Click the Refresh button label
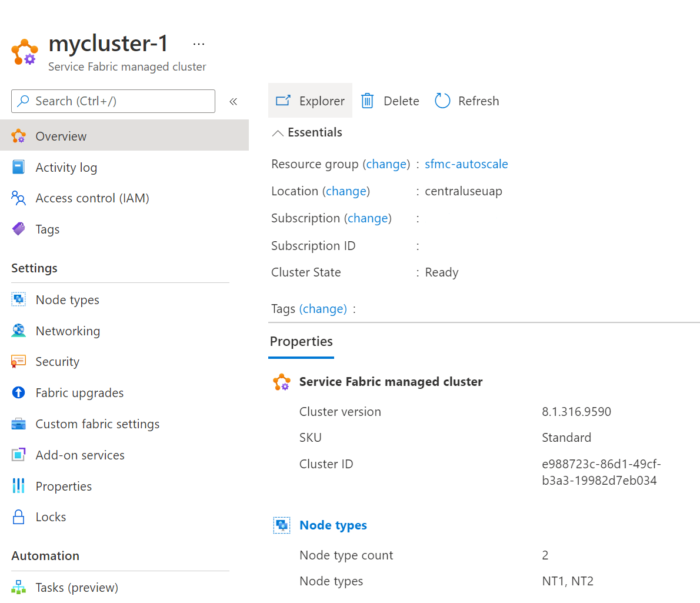The width and height of the screenshot is (700, 603). pyautogui.click(x=479, y=101)
